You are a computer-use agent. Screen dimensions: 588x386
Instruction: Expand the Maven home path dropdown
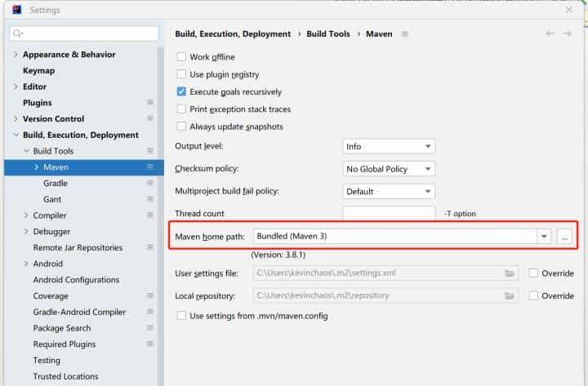point(544,237)
